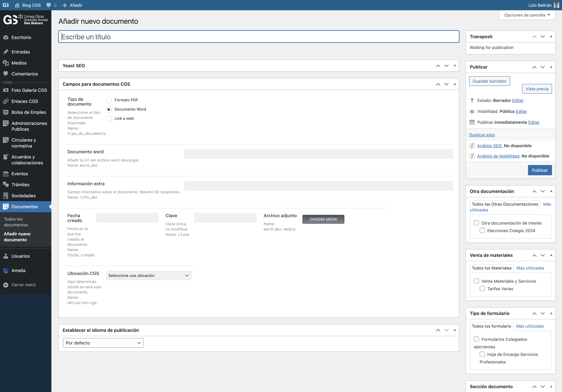Check Formularios Colegiados ejercientes

pyautogui.click(x=476, y=339)
